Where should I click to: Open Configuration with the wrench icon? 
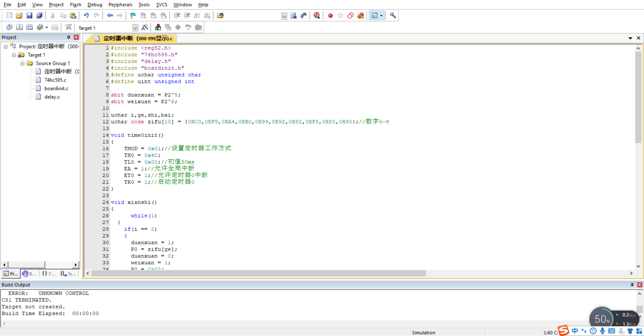[393, 15]
